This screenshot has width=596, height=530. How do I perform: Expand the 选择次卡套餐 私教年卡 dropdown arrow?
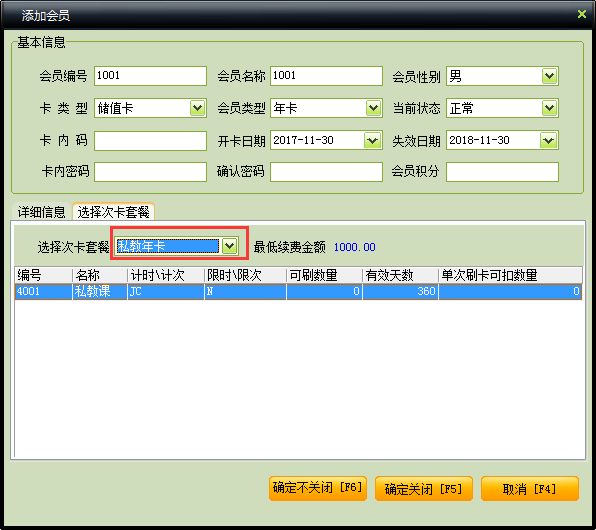click(230, 246)
